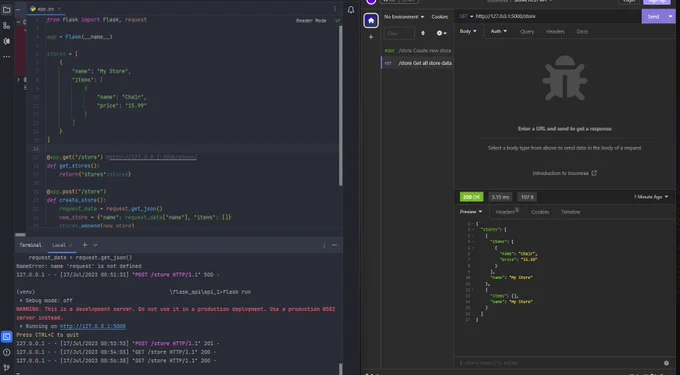Click the sort icon next to the filter field

(423, 33)
